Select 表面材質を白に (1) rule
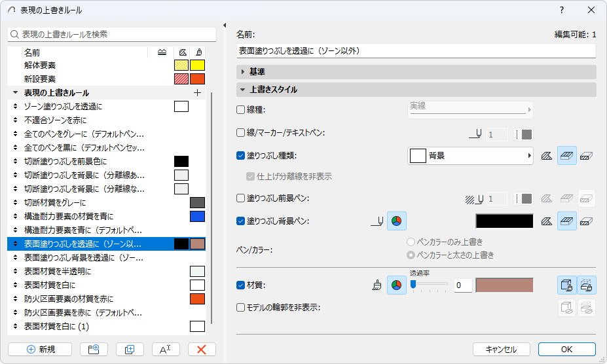The image size is (607, 364). pos(107,327)
